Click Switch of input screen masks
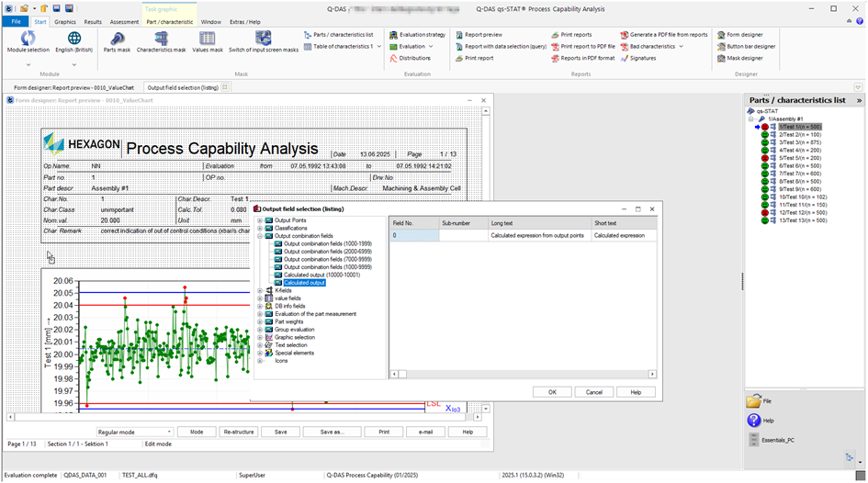This screenshot has height=483, width=868. click(264, 42)
